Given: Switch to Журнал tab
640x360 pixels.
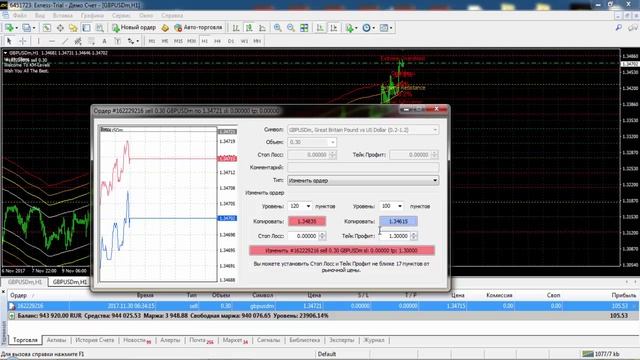Looking at the screenshot, I should click(374, 340).
